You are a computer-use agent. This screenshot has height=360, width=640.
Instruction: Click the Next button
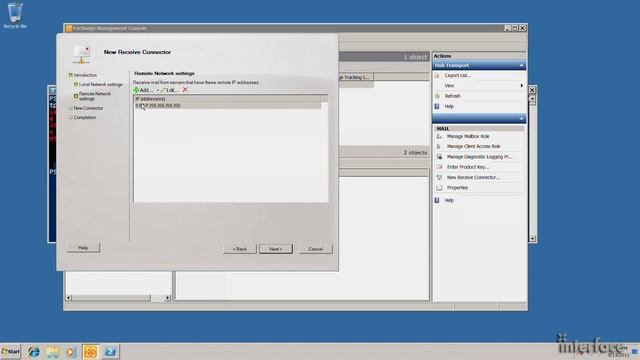click(x=276, y=249)
